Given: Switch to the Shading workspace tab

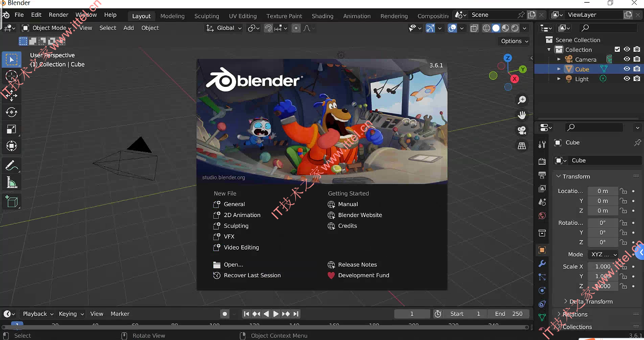Looking at the screenshot, I should tap(323, 16).
